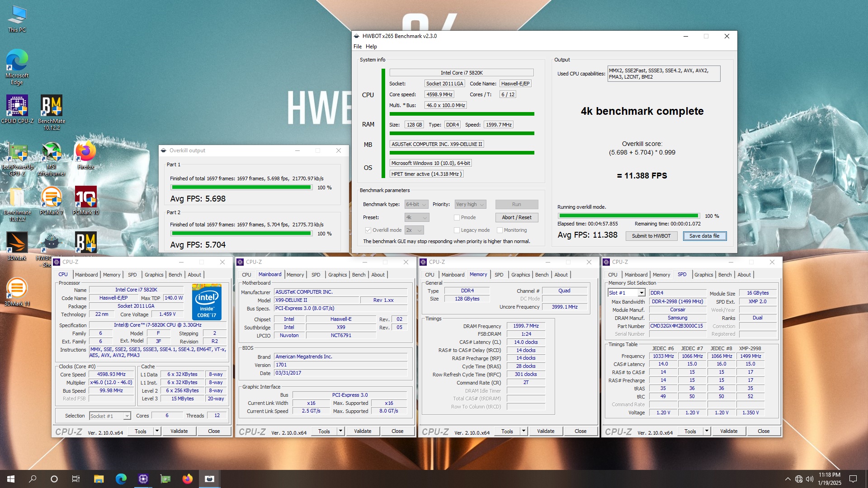Launch PCMark 7 from the desktop
Viewport: 868px width, 488px height.
click(x=52, y=201)
